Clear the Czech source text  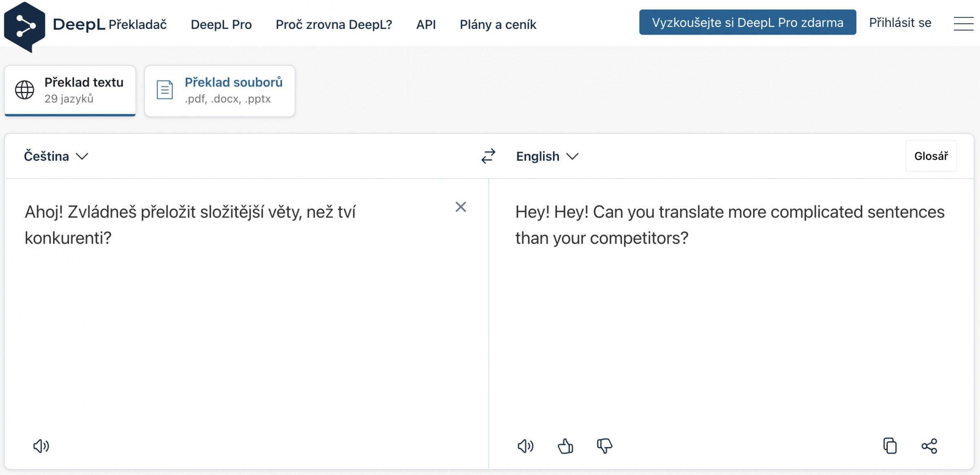[x=461, y=207]
